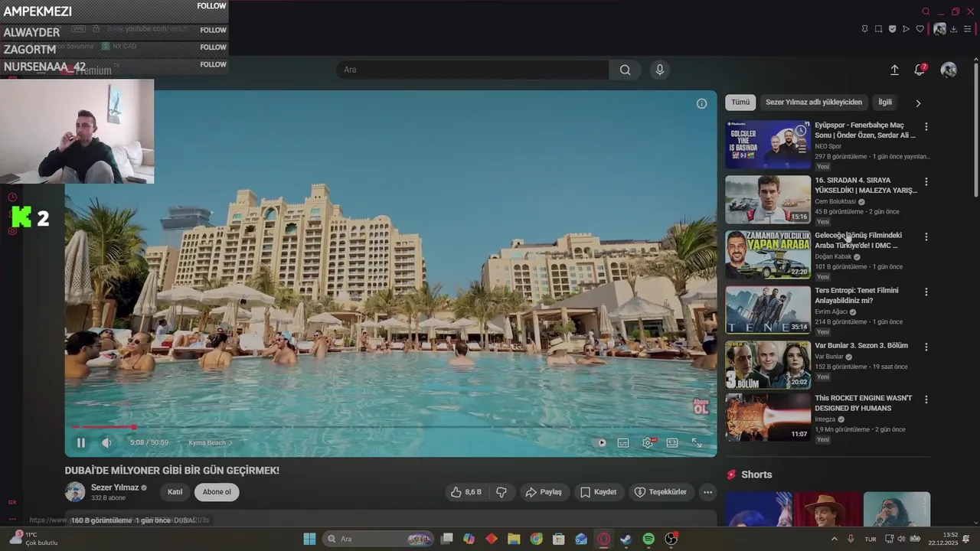The image size is (980, 551).
Task: Show hidden system tray icons
Action: click(x=835, y=539)
